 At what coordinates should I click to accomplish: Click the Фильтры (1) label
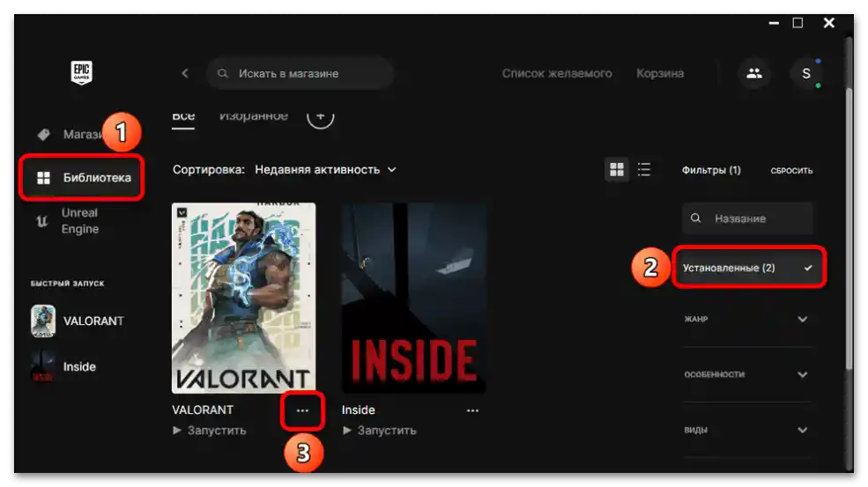pyautogui.click(x=711, y=170)
